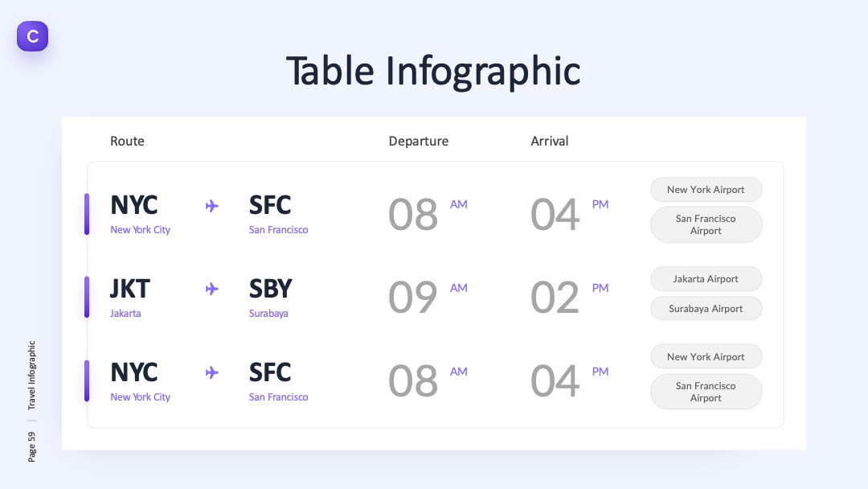This screenshot has width=868, height=489.
Task: Click the airplane icon in the first NYC row
Action: click(x=212, y=206)
